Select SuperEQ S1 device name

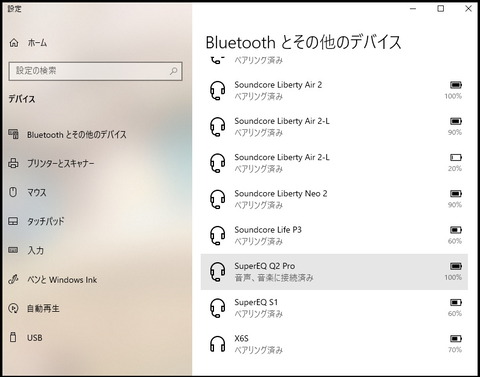pos(256,302)
